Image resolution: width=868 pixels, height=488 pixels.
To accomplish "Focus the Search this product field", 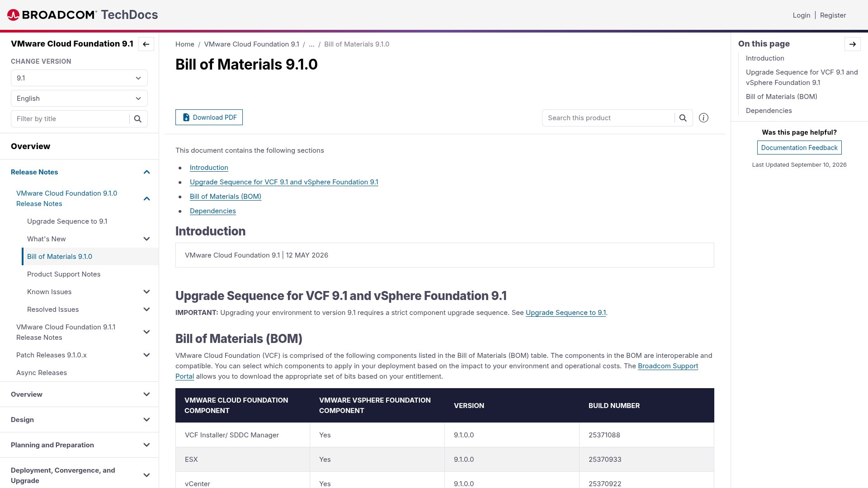I will pos(608,118).
